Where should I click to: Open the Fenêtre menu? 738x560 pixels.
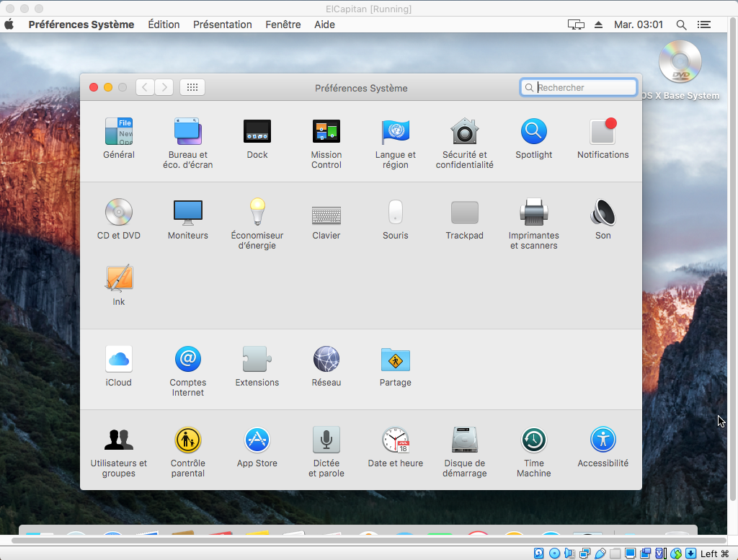(x=283, y=25)
